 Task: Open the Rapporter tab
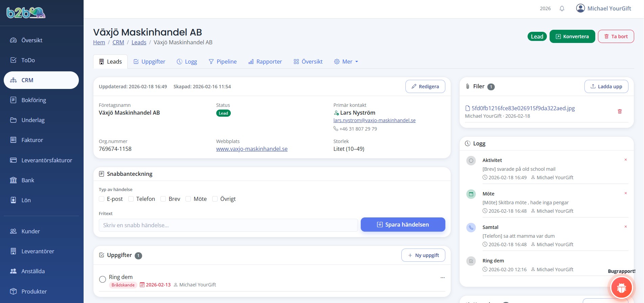click(x=265, y=62)
